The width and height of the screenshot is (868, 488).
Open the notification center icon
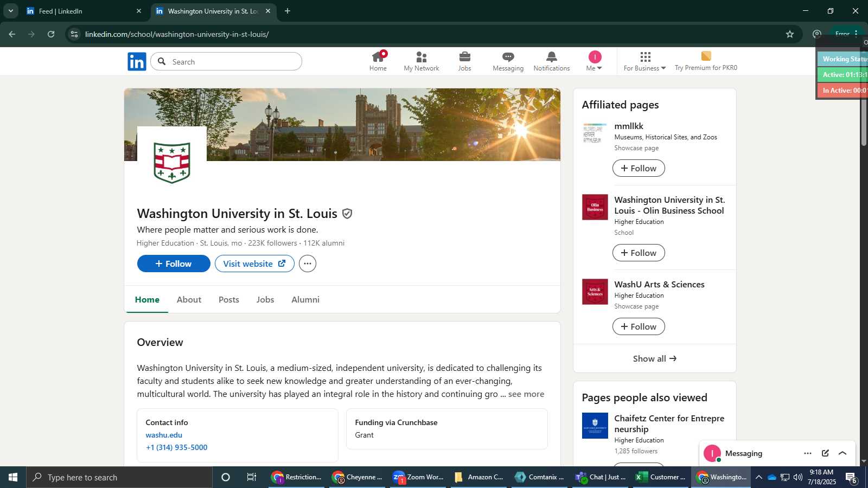pos(851,478)
